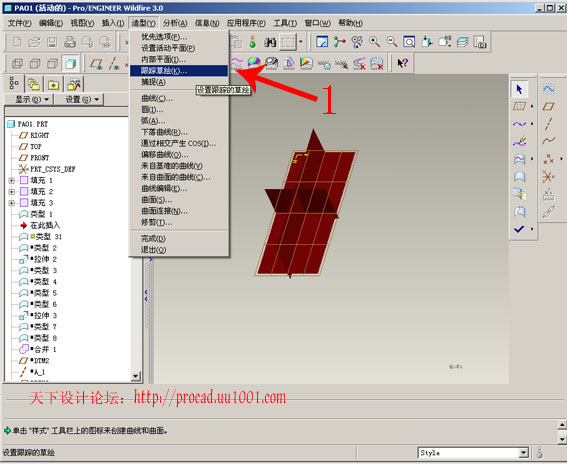Click the Reorient view icon
567x464 pixels.
[x=427, y=42]
